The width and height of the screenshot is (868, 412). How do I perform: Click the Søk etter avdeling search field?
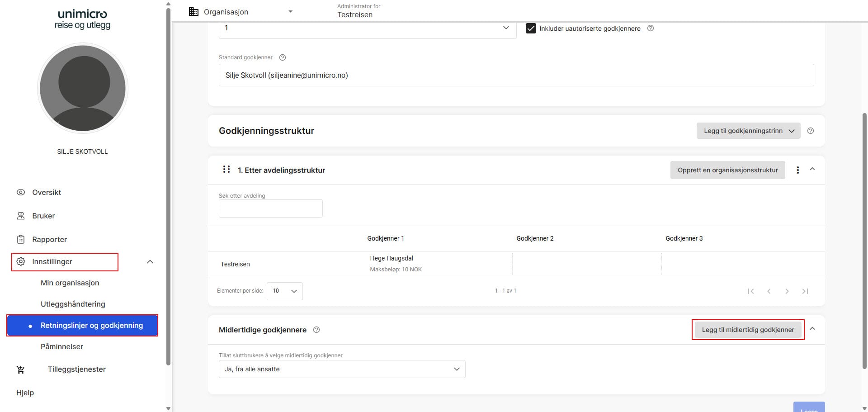[x=270, y=208]
